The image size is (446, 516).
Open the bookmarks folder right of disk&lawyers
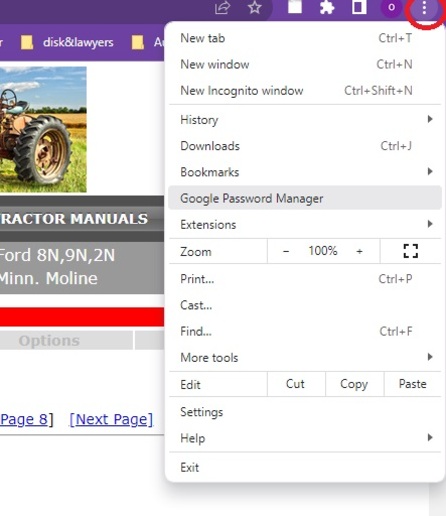(x=147, y=42)
